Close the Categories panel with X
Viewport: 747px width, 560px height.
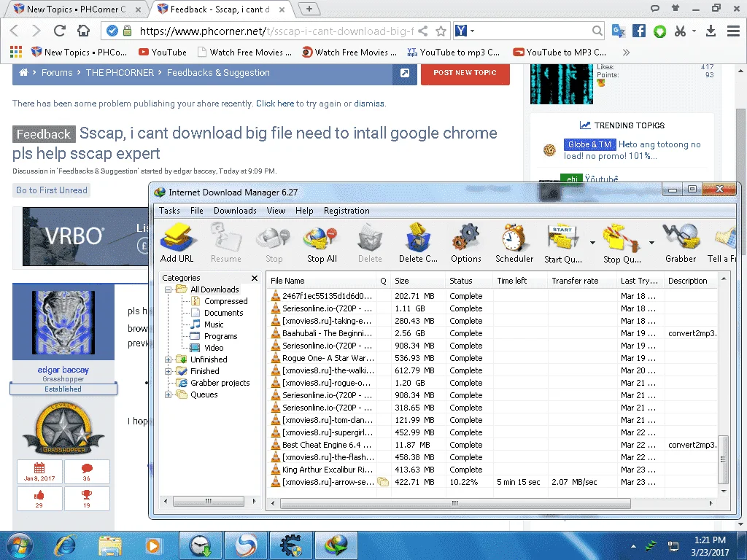pyautogui.click(x=255, y=278)
